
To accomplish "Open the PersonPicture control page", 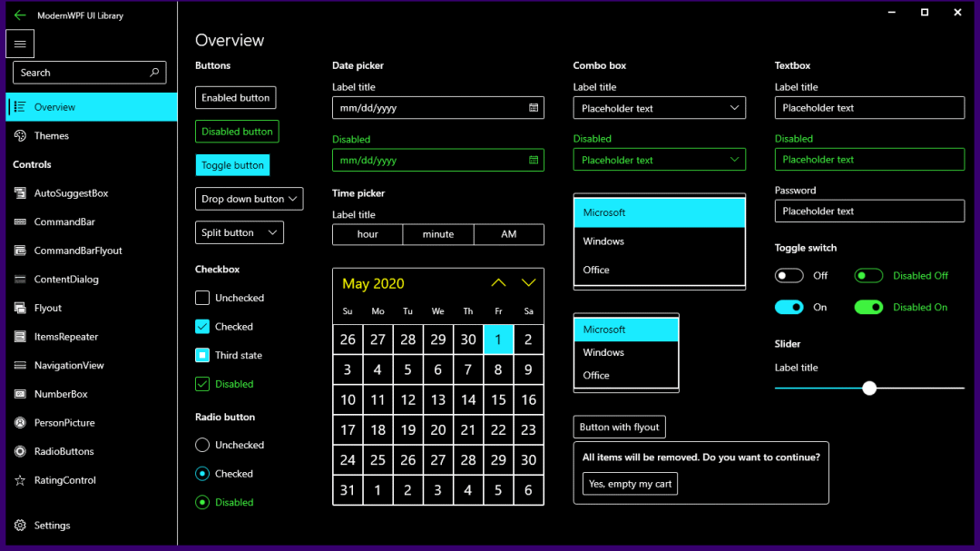I will (x=64, y=422).
